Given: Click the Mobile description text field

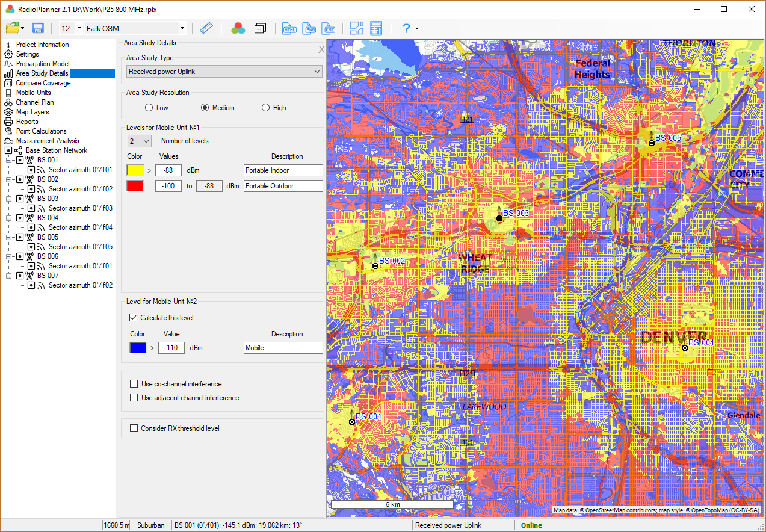Looking at the screenshot, I should point(283,348).
